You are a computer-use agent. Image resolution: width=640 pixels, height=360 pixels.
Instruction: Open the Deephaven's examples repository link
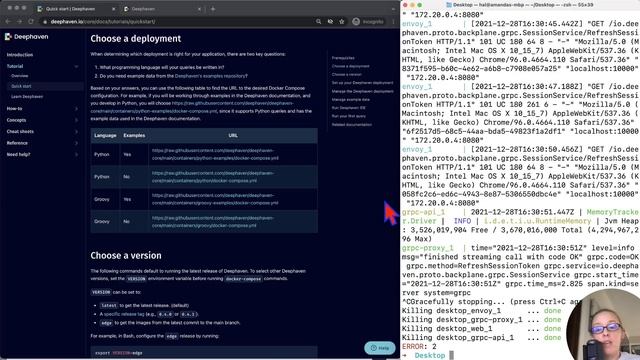tap(210, 76)
